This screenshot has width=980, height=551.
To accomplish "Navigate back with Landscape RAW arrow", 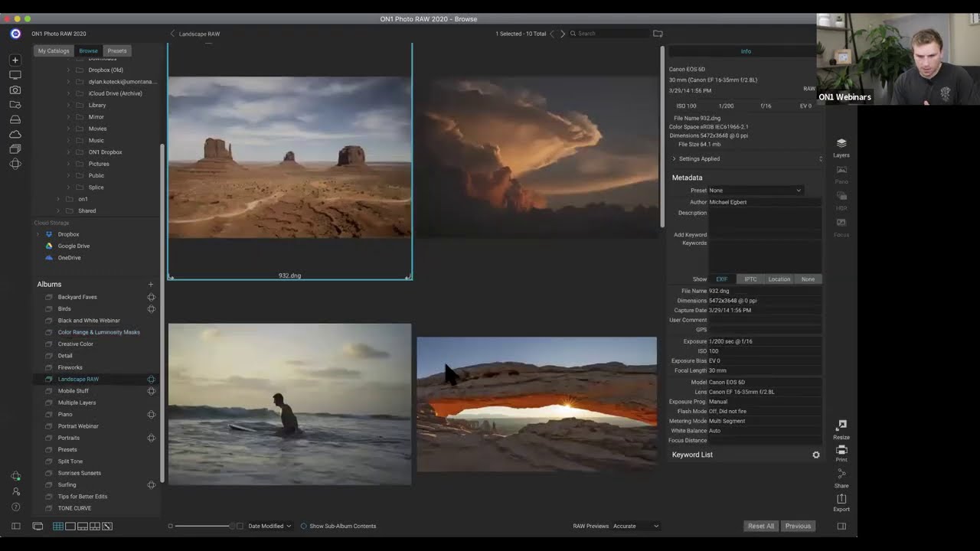I will tap(172, 34).
